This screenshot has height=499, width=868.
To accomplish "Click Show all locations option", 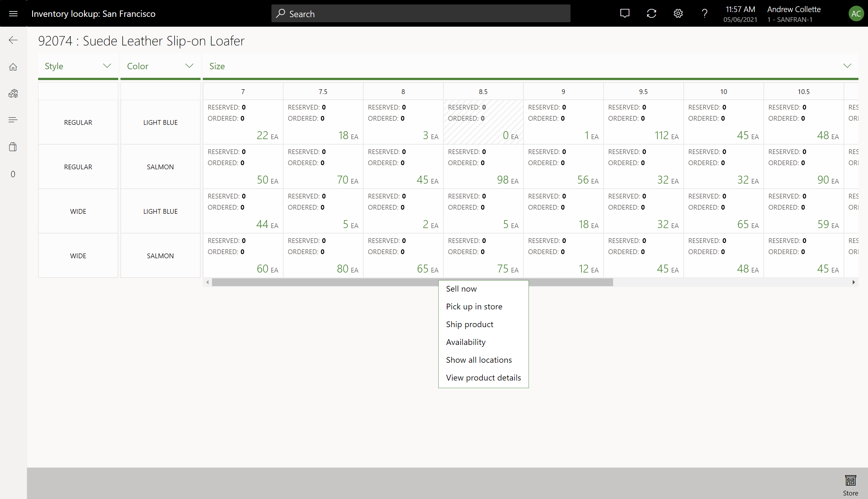I will pyautogui.click(x=479, y=360).
